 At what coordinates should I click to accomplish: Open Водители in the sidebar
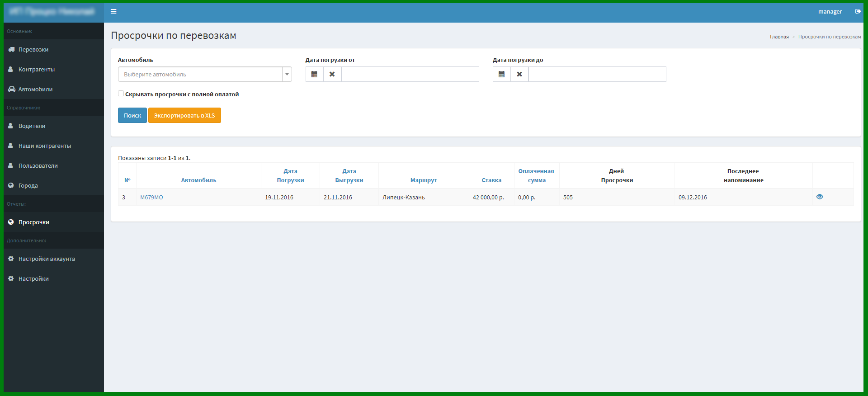[54, 126]
